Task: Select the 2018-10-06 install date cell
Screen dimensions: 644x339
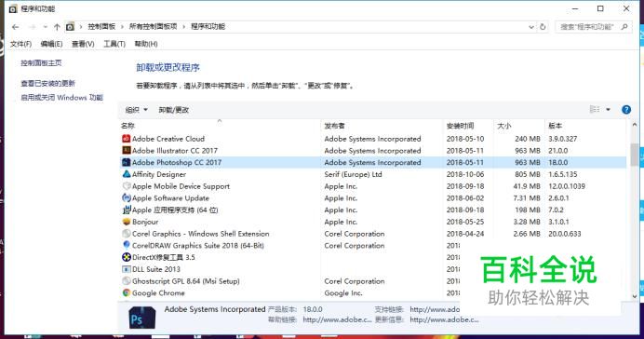Action: pyautogui.click(x=465, y=174)
